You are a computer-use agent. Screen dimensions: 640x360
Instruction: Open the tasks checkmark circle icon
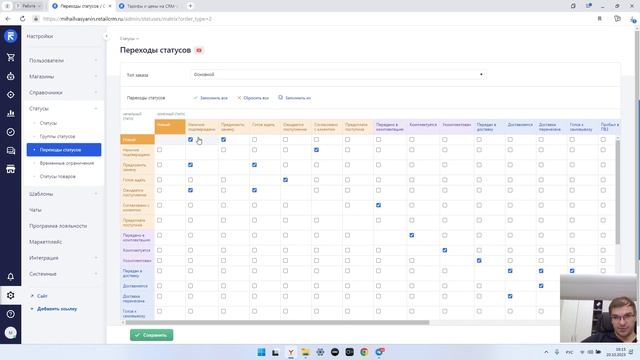[x=11, y=132]
